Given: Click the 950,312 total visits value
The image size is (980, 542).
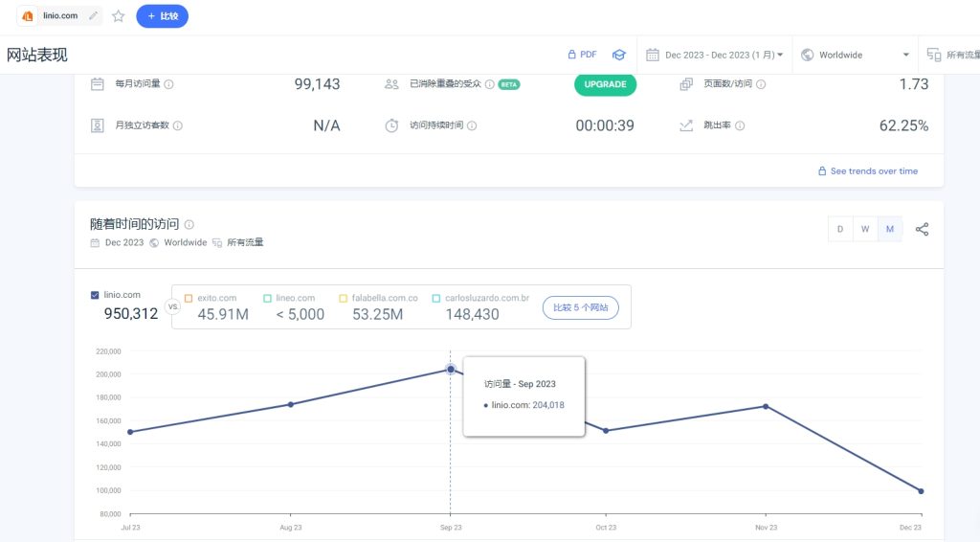Looking at the screenshot, I should pos(130,314).
